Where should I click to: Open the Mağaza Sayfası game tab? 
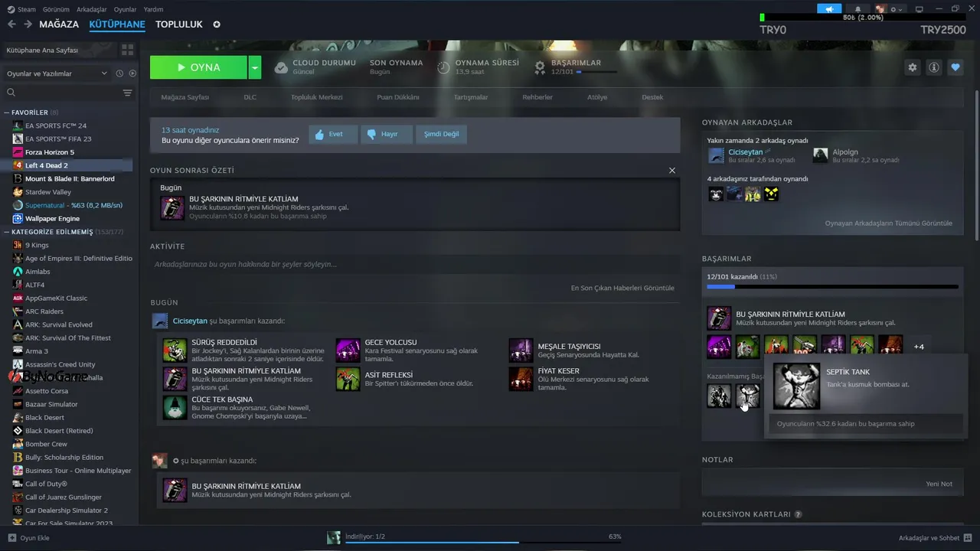(x=185, y=97)
